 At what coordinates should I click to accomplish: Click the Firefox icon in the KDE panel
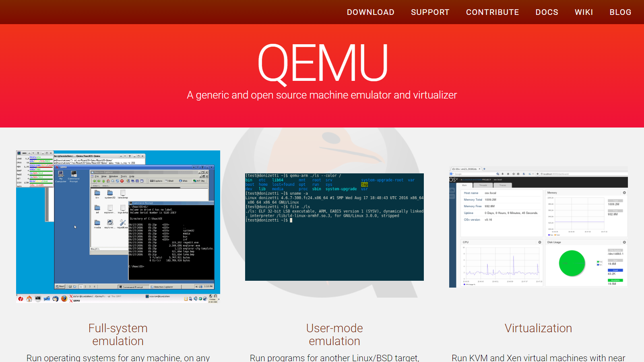64,298
